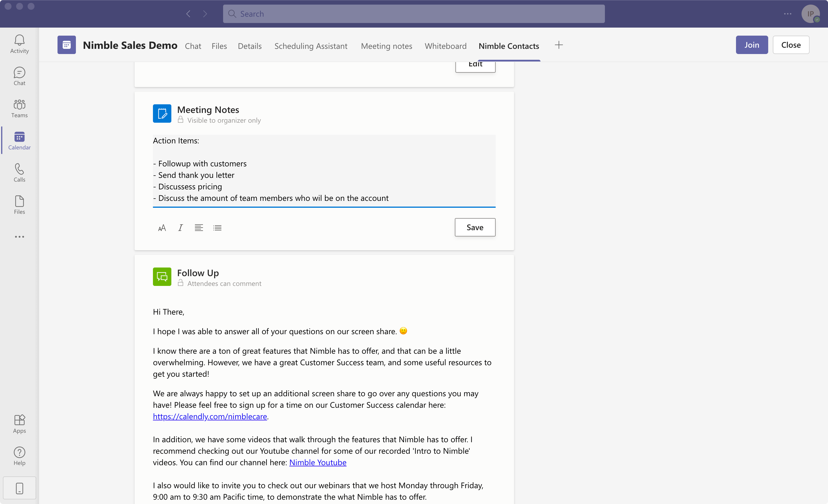Open the Apps store icon
Viewport: 828px width, 504px height.
pyautogui.click(x=20, y=424)
